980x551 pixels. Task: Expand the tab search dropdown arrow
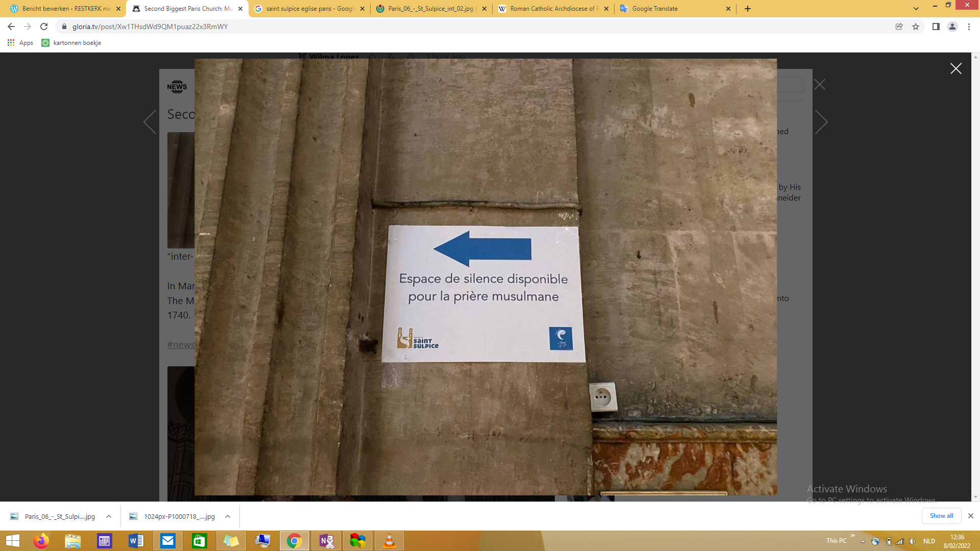916,9
